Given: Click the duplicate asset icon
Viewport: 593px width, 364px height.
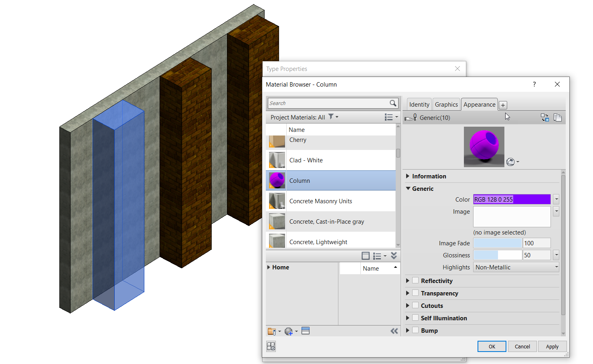Looking at the screenshot, I should (558, 117).
